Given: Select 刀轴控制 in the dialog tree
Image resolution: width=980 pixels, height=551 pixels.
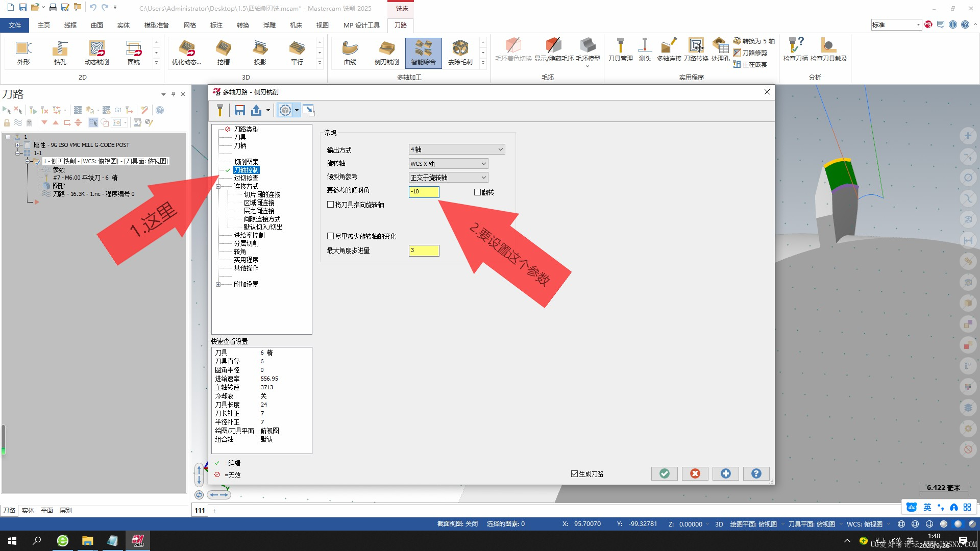Looking at the screenshot, I should coord(247,170).
